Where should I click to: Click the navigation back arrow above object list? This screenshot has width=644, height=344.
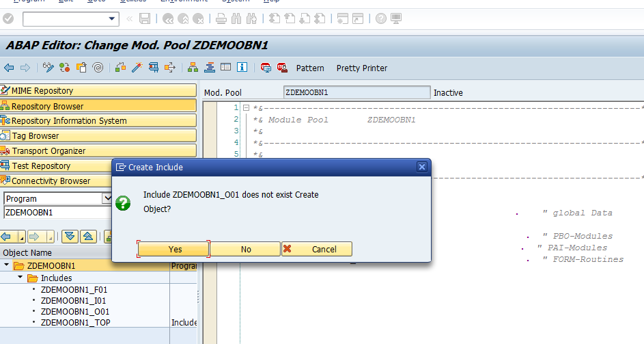click(6, 237)
